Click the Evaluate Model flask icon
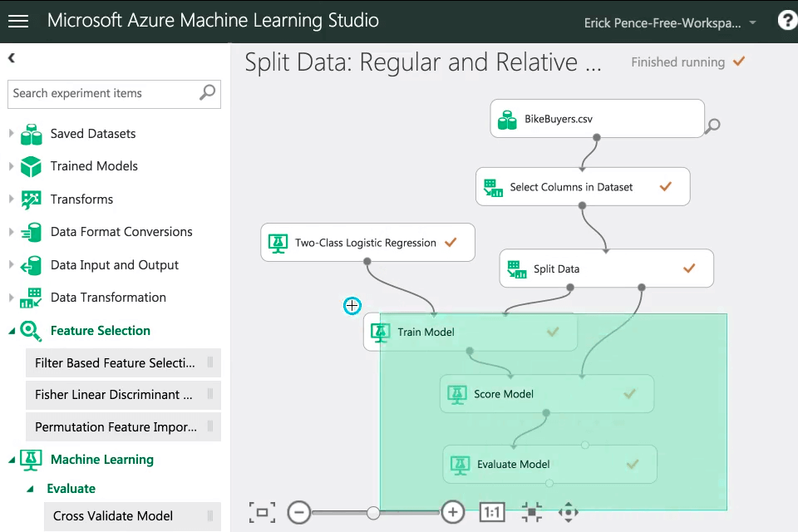This screenshot has width=798, height=532. point(460,465)
